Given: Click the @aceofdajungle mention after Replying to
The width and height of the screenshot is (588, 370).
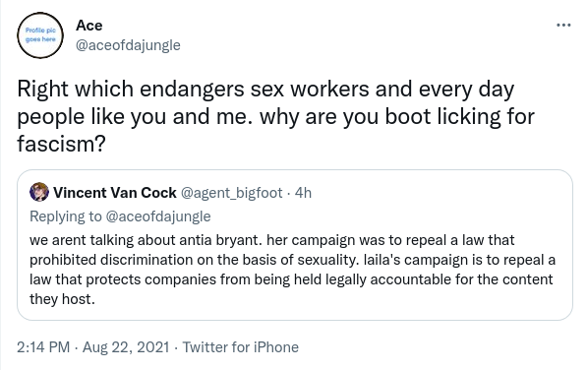Looking at the screenshot, I should pyautogui.click(x=158, y=216).
